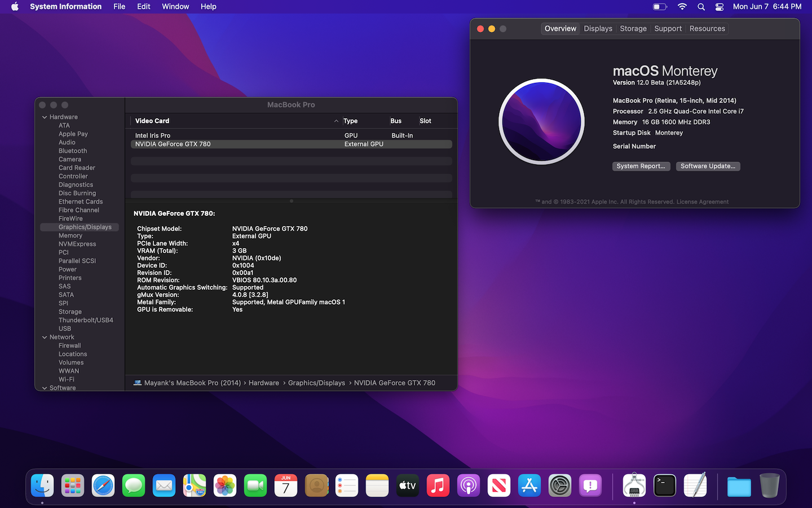Open TextEdit from the Dock
812x508 pixels.
[695, 485]
